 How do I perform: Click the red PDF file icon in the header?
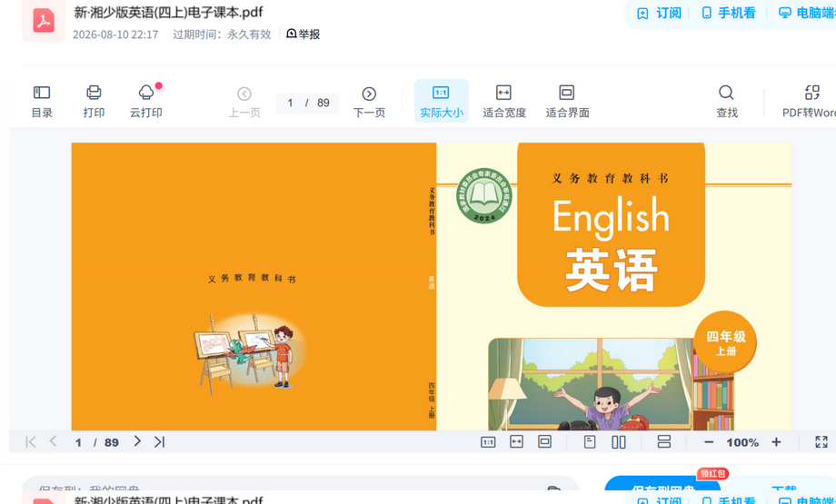(x=44, y=21)
